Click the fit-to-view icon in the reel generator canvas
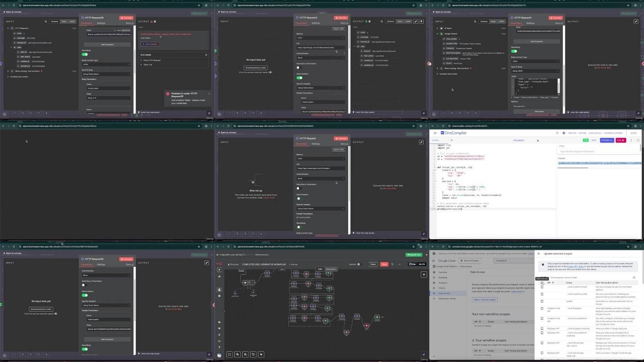This screenshot has height=362, width=644. [229, 354]
